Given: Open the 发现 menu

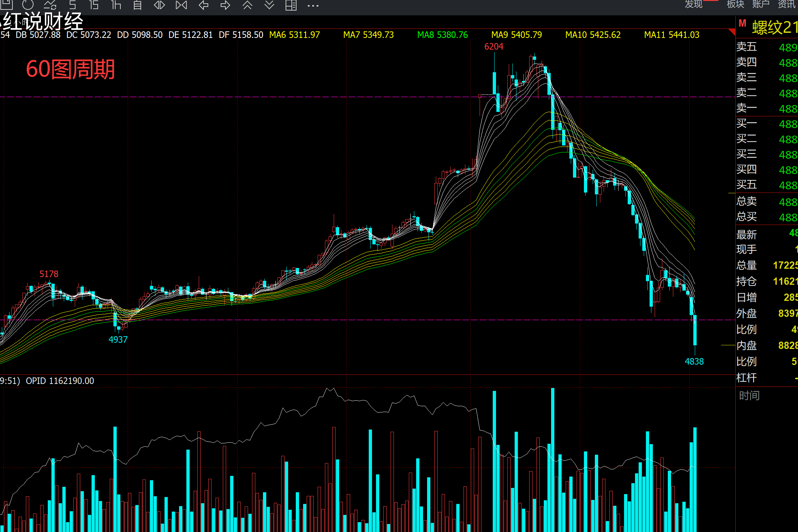Looking at the screenshot, I should click(693, 4).
